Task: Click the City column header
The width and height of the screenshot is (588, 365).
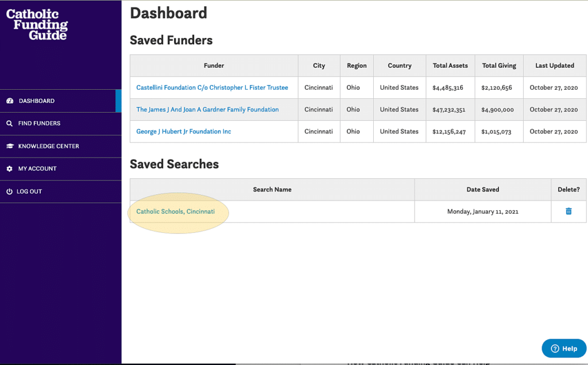Action: (x=319, y=66)
